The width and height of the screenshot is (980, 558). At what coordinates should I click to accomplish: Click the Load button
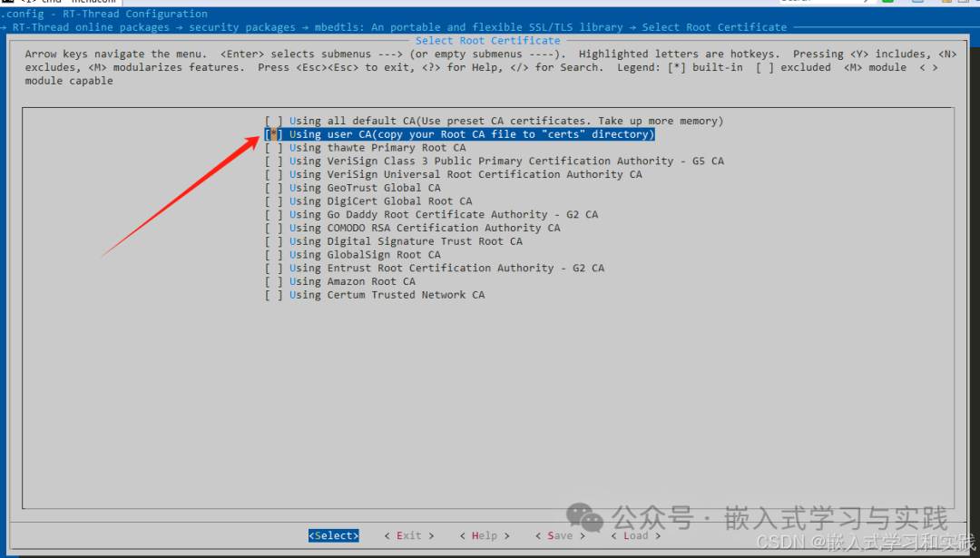pyautogui.click(x=635, y=535)
